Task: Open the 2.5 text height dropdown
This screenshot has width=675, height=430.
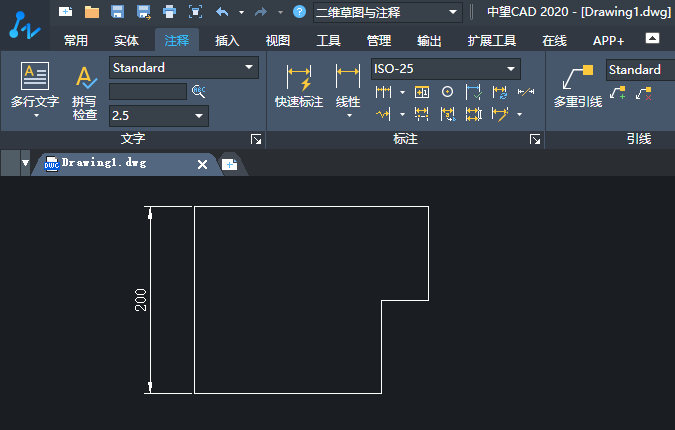Action: pyautogui.click(x=159, y=116)
